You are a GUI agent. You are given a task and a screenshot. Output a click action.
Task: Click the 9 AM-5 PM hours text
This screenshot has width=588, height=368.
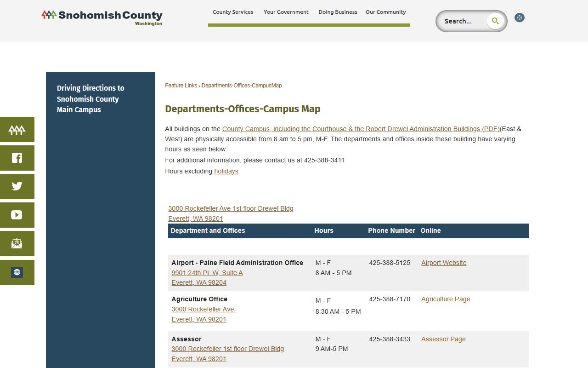(x=332, y=349)
